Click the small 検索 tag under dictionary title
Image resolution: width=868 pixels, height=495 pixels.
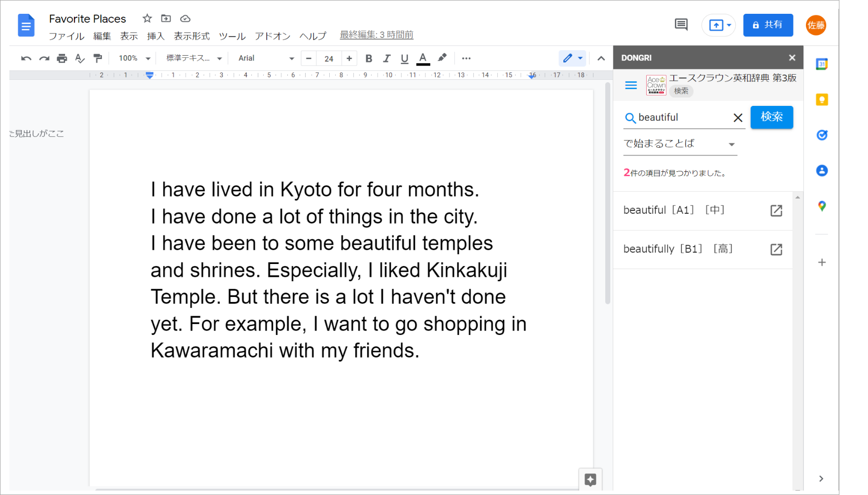point(681,91)
